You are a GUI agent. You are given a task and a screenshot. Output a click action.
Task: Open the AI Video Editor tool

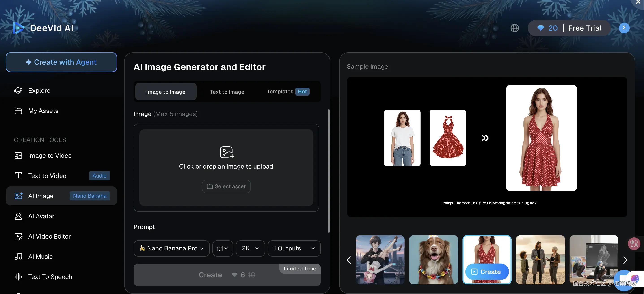point(49,236)
